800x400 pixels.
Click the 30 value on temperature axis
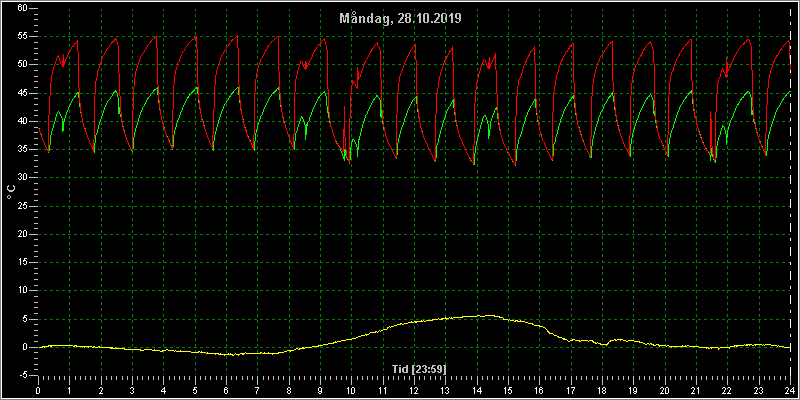tap(22, 177)
